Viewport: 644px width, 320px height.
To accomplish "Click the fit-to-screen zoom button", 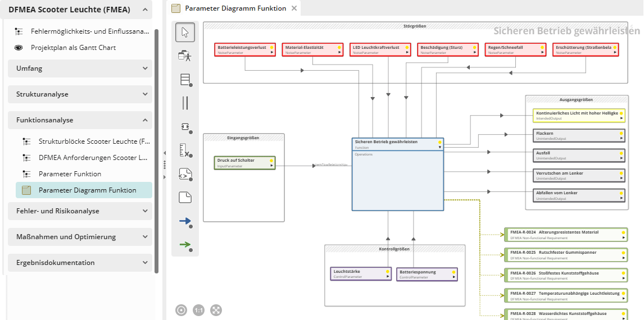I will pyautogui.click(x=216, y=310).
